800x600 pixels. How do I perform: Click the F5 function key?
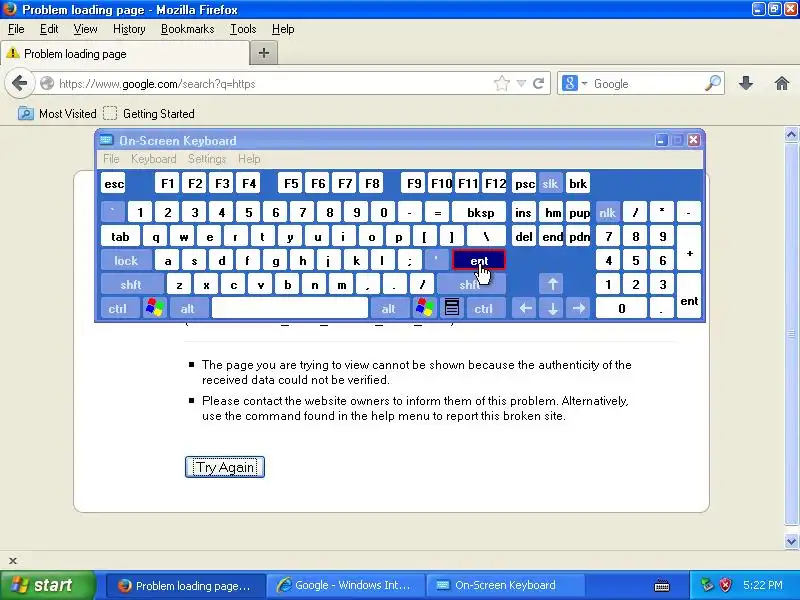tap(291, 184)
